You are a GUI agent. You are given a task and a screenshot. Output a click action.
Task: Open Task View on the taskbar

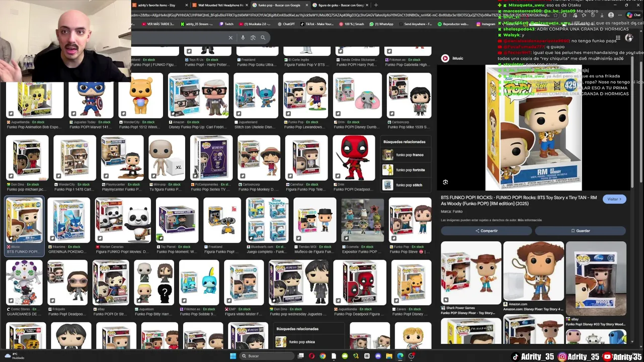301,356
